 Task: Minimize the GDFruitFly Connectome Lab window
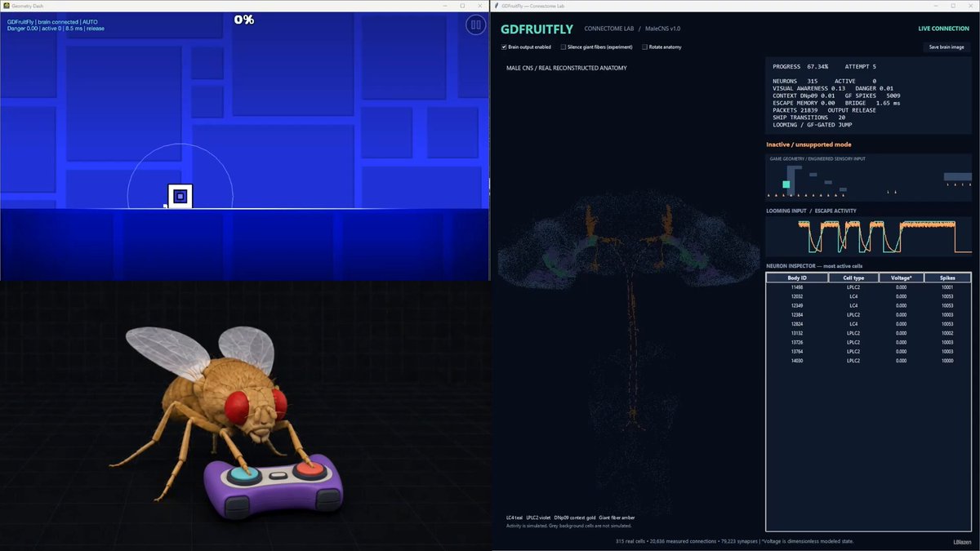pyautogui.click(x=937, y=6)
